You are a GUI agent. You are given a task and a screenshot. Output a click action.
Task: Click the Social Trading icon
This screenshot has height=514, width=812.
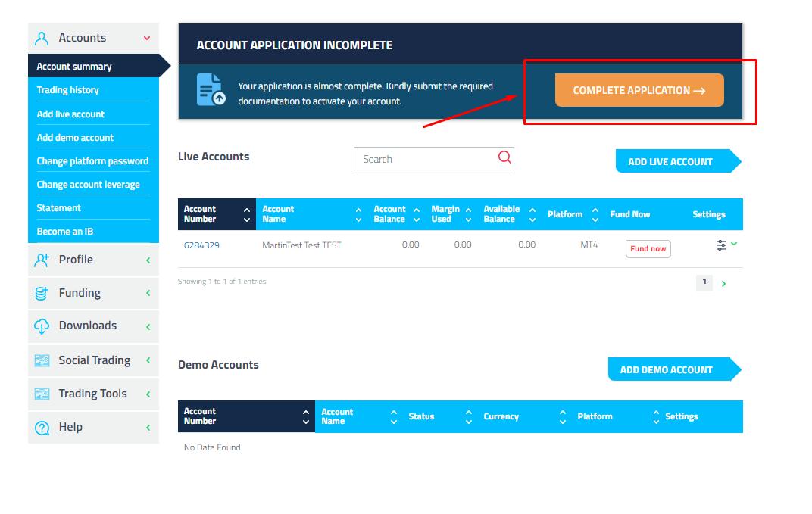point(42,361)
